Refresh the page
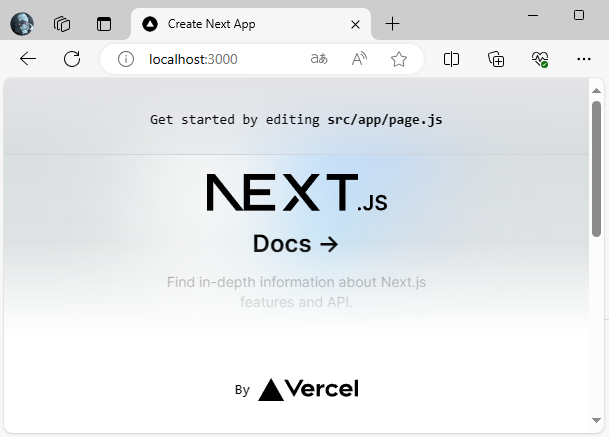 [72, 59]
